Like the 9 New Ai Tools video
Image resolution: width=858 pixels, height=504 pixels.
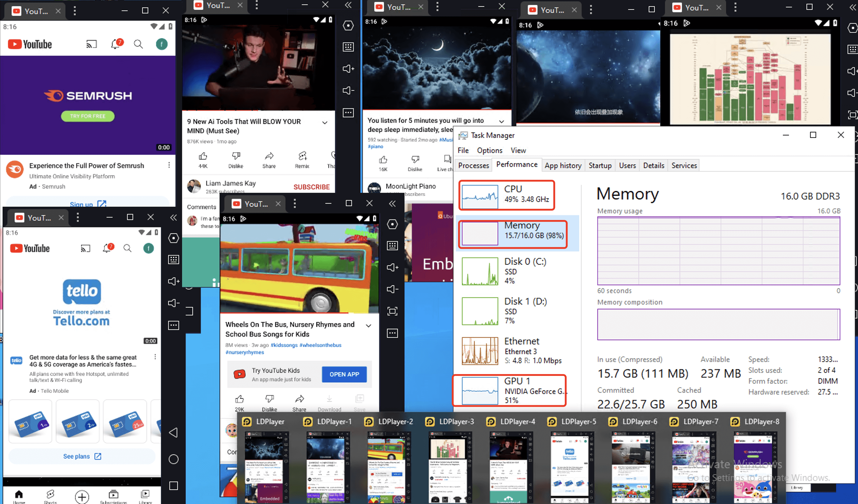click(x=203, y=156)
